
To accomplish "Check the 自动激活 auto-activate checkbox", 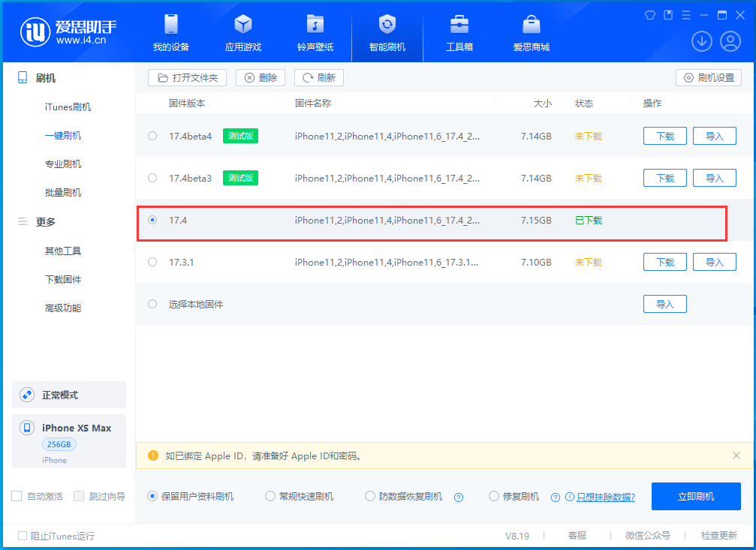I will 17,496.
